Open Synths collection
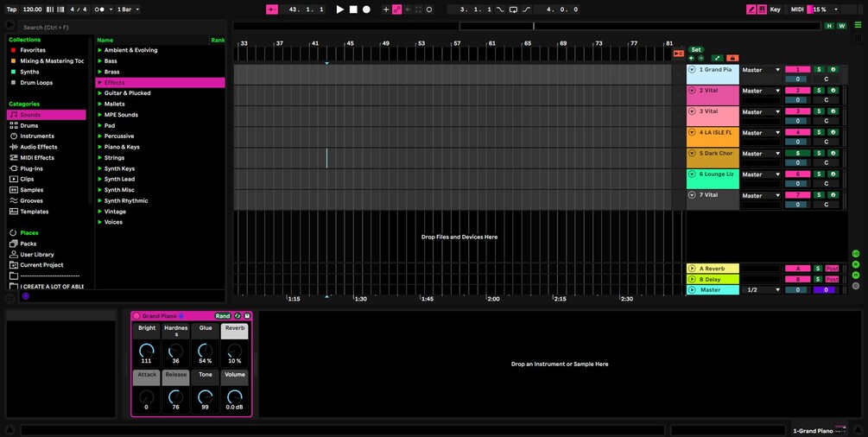This screenshot has width=868, height=437. [x=29, y=72]
